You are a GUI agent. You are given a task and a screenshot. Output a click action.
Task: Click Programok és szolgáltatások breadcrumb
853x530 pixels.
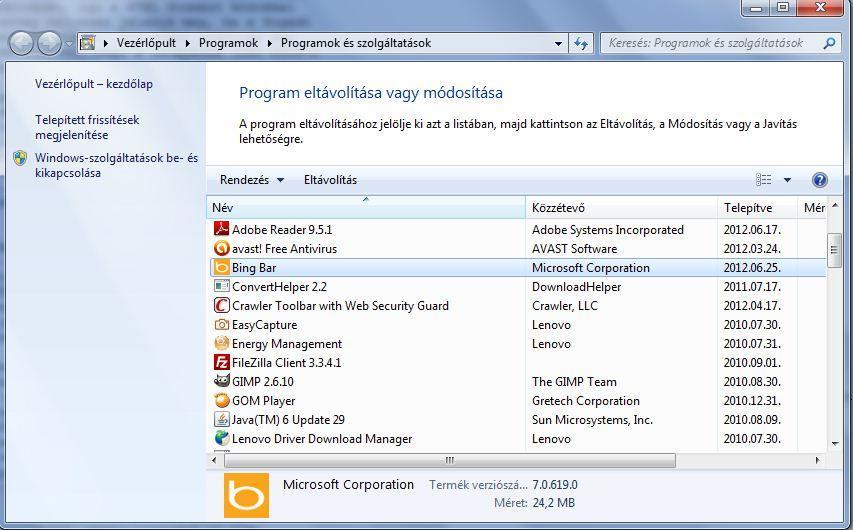coord(356,43)
